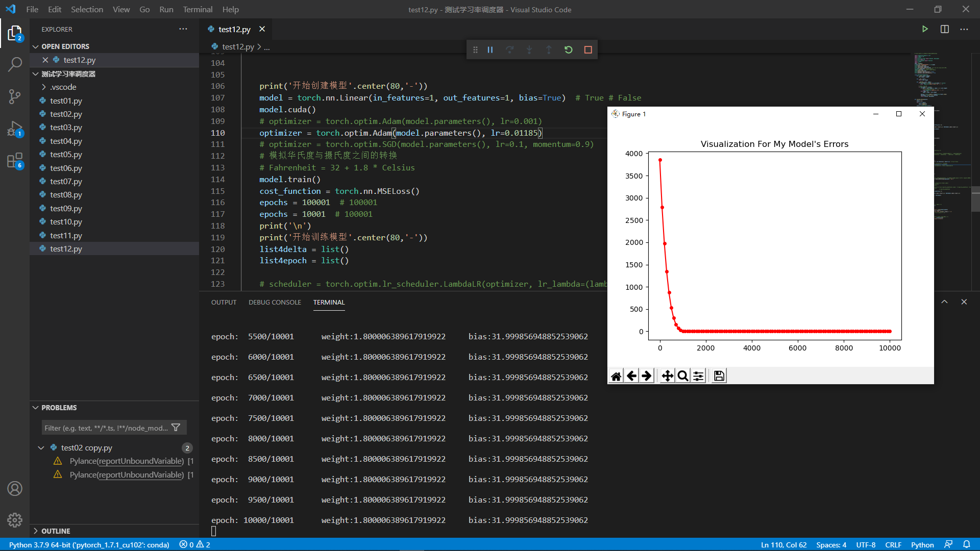This screenshot has height=551, width=980.
Task: Open the Run menu
Action: (x=166, y=9)
